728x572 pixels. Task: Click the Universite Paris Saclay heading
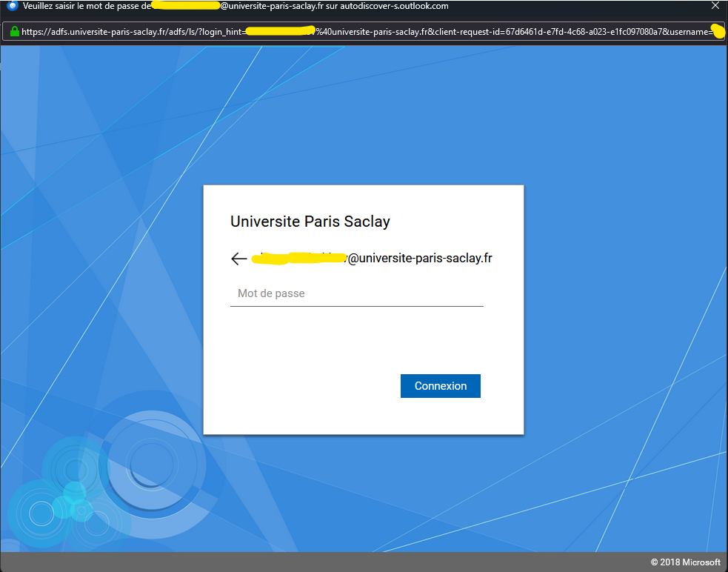tap(310, 222)
